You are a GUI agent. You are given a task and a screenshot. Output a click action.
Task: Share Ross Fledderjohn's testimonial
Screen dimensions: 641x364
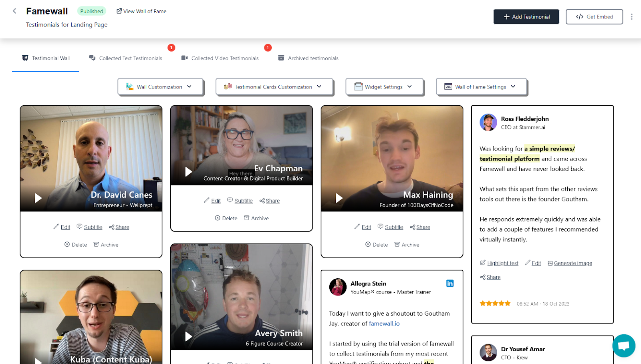(493, 277)
